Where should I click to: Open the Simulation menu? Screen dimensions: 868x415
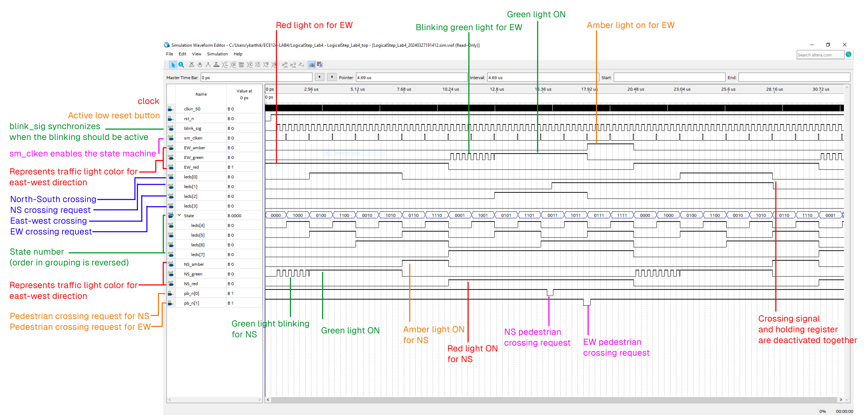(x=217, y=54)
